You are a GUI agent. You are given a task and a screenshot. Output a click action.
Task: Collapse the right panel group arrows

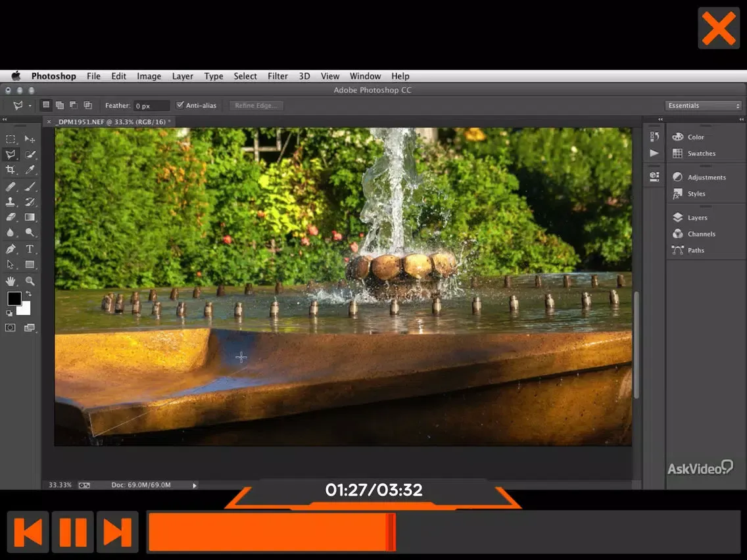click(x=741, y=120)
